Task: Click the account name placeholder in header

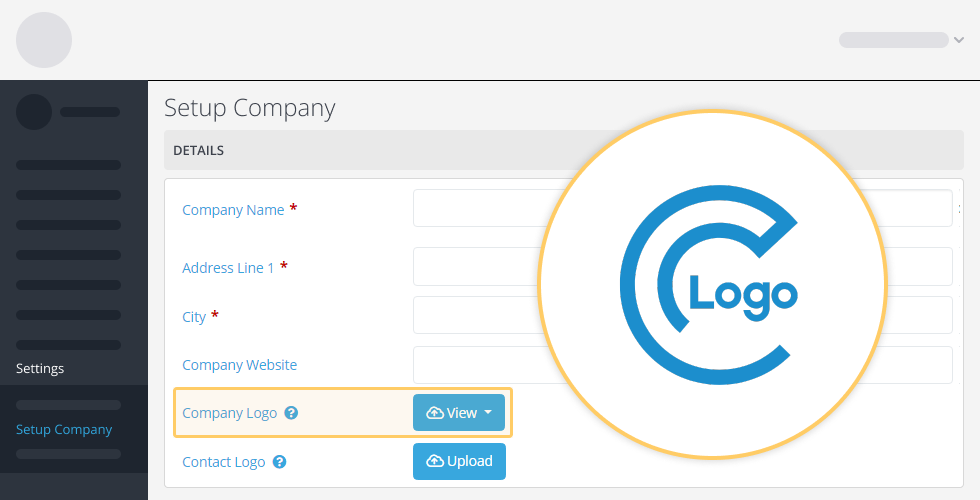Action: tap(893, 40)
